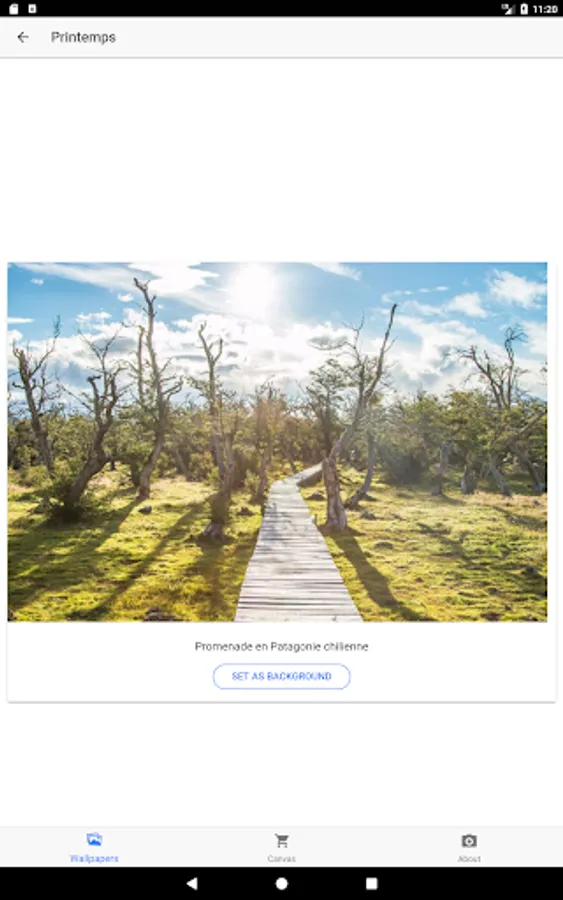Tap caption Promenade en Patagonie chilienne
This screenshot has height=900, width=563.
(281, 646)
